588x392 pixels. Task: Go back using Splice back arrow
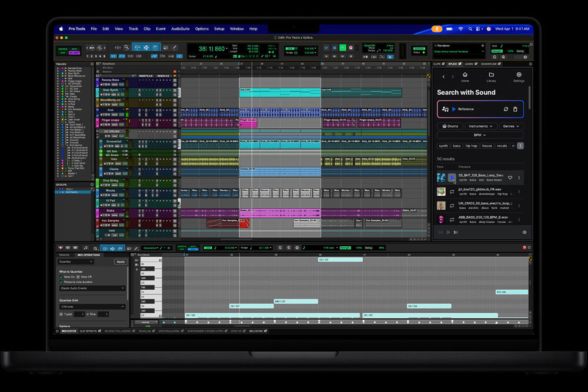[443, 77]
